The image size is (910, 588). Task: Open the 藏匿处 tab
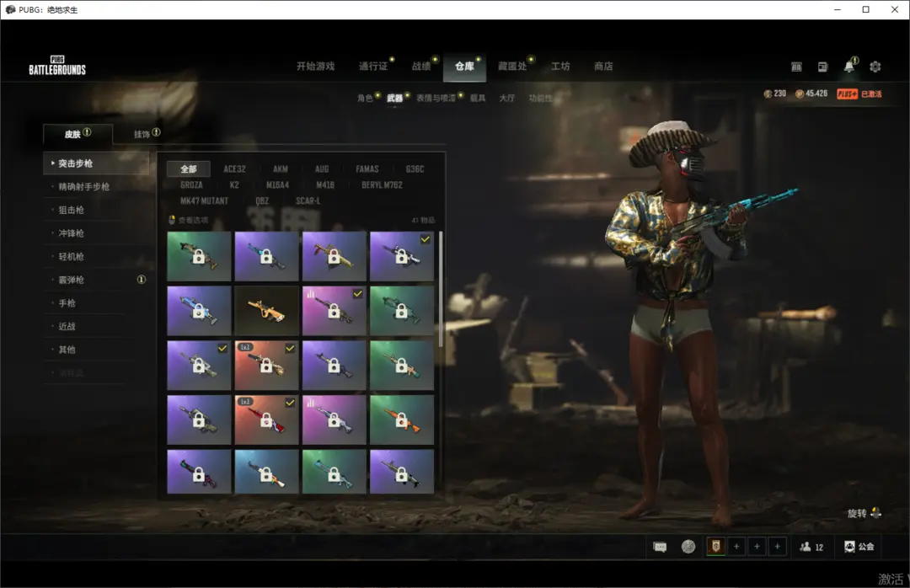click(x=512, y=67)
